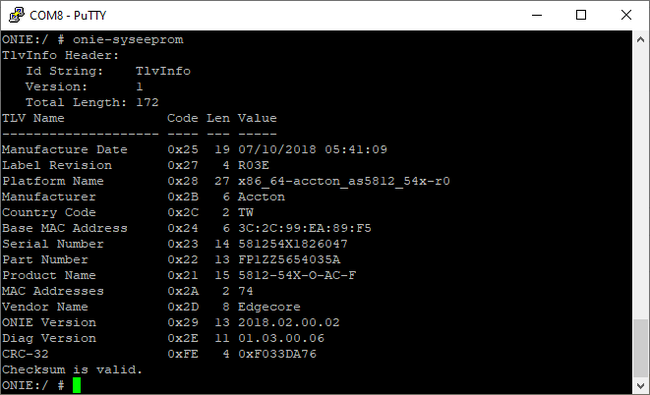Close the COM8 PuTTY session window
This screenshot has width=650, height=395.
tap(626, 15)
